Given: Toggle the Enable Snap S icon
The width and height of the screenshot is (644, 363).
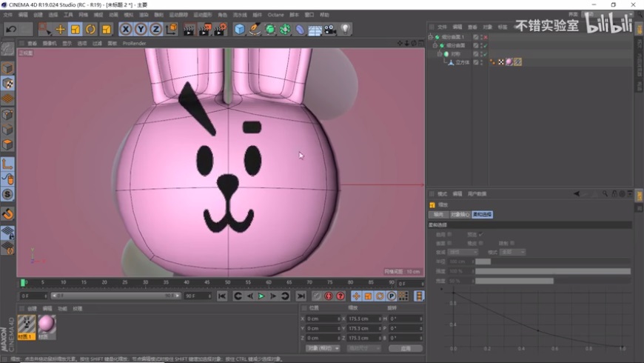Looking at the screenshot, I should [7, 194].
